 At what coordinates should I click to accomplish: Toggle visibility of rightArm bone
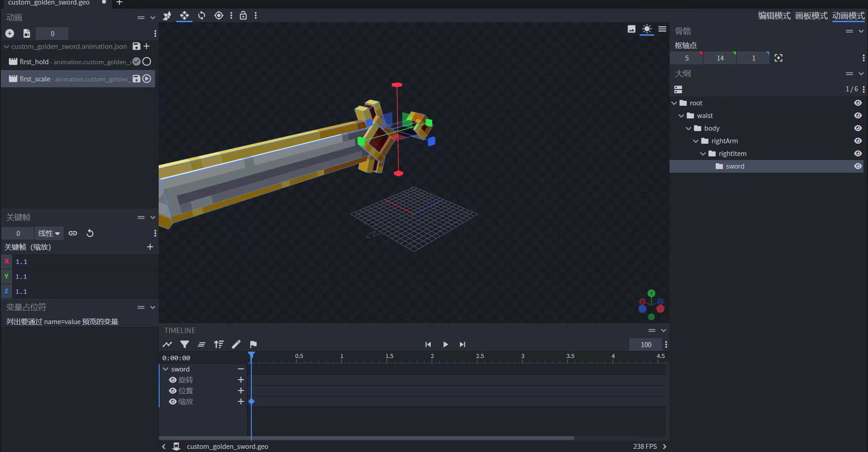[x=858, y=141]
